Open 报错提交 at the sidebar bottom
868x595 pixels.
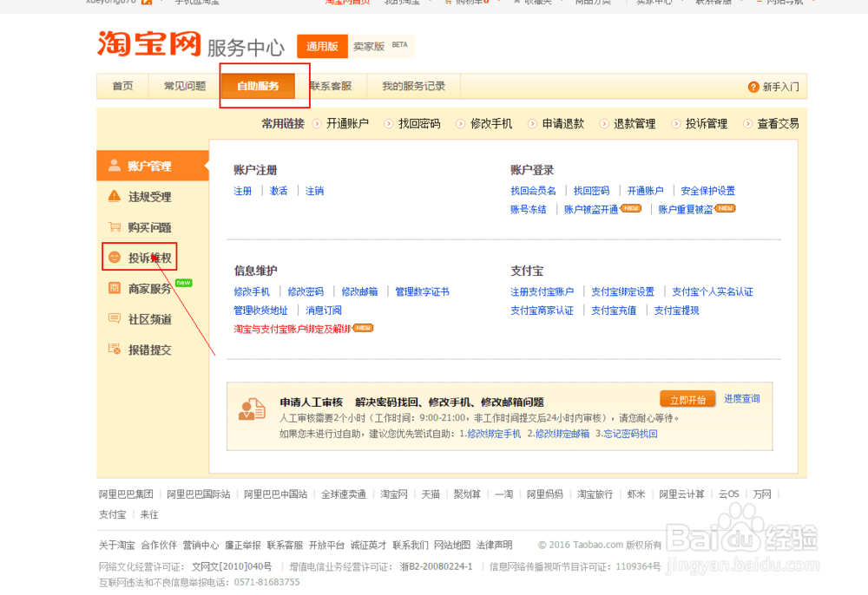pyautogui.click(x=149, y=349)
